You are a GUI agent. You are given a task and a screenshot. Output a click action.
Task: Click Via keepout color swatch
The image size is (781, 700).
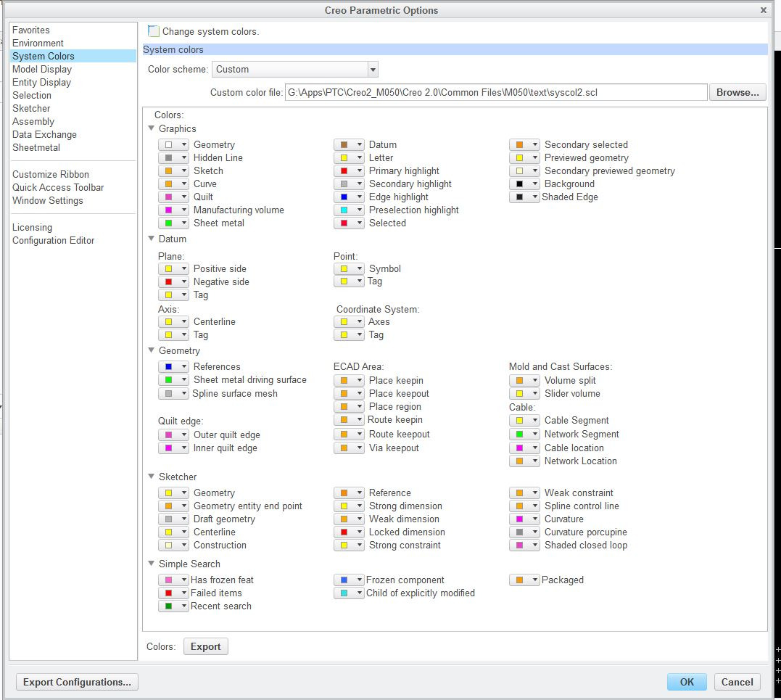point(344,448)
